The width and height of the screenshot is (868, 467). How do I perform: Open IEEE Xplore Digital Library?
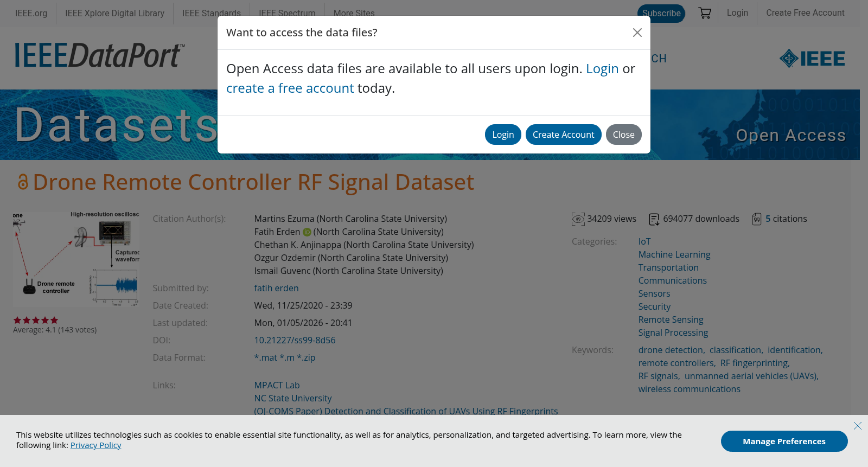tap(114, 13)
